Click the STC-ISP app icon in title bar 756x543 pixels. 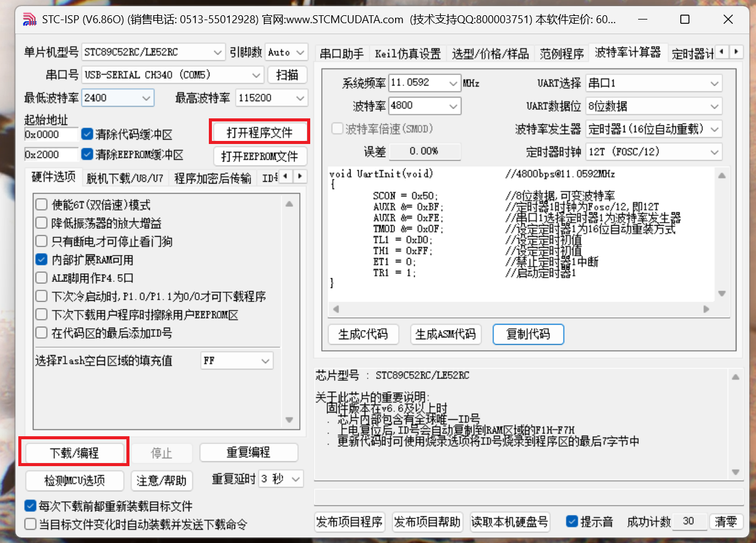pos(29,20)
